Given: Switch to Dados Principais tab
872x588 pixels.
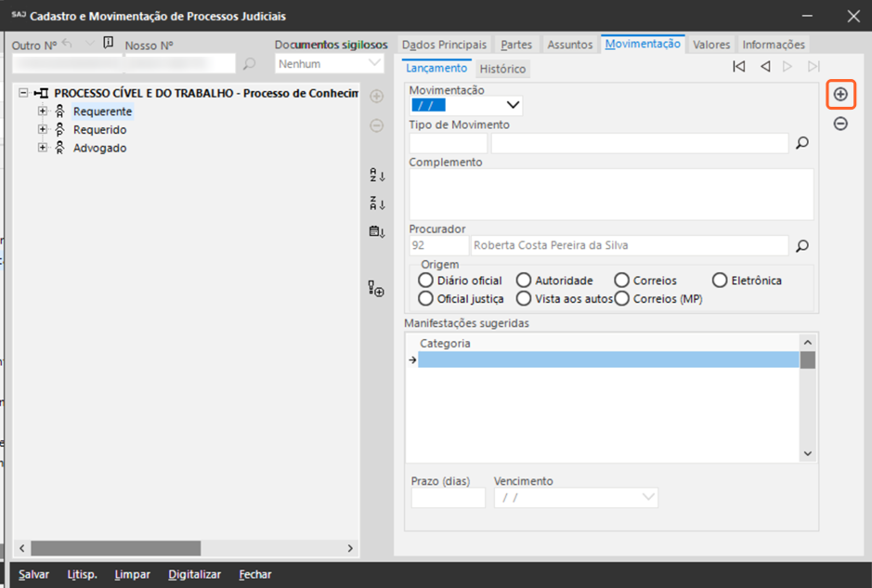Looking at the screenshot, I should (x=444, y=45).
